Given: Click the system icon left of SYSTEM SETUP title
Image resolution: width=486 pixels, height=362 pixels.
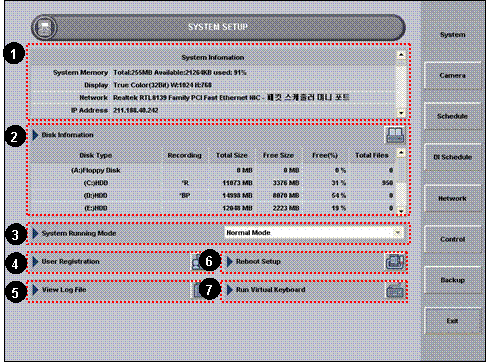Looking at the screenshot, I should (45, 27).
